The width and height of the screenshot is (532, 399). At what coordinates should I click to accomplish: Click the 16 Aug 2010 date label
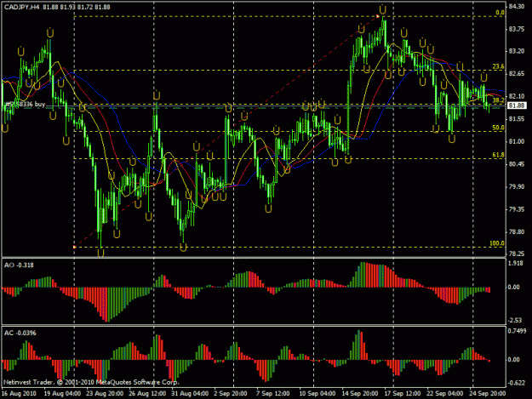pyautogui.click(x=19, y=394)
